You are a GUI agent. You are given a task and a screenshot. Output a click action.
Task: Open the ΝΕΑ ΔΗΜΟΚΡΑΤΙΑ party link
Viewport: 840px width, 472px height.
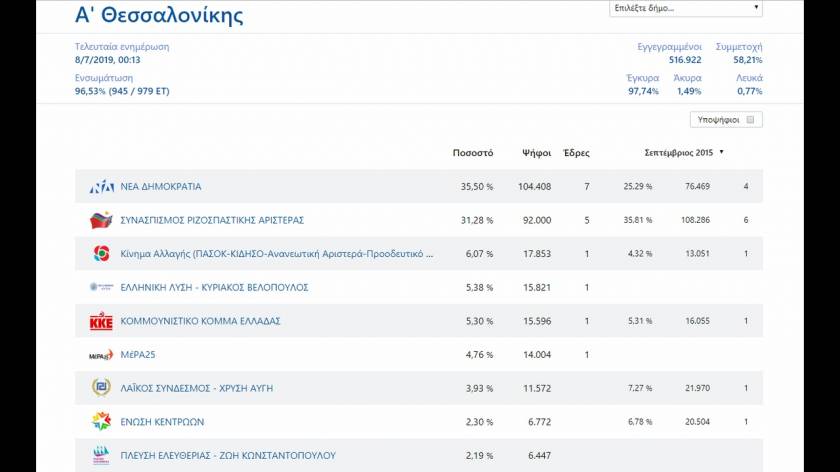coord(161,187)
